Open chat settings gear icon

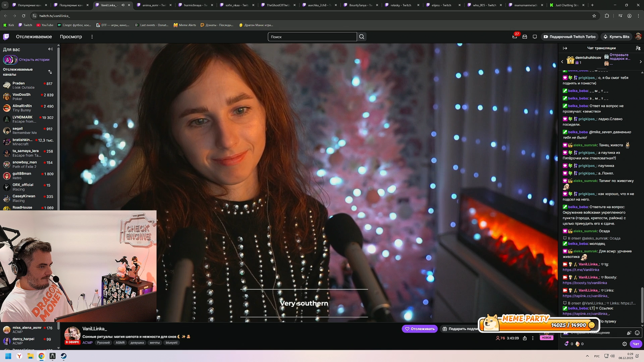(x=624, y=344)
